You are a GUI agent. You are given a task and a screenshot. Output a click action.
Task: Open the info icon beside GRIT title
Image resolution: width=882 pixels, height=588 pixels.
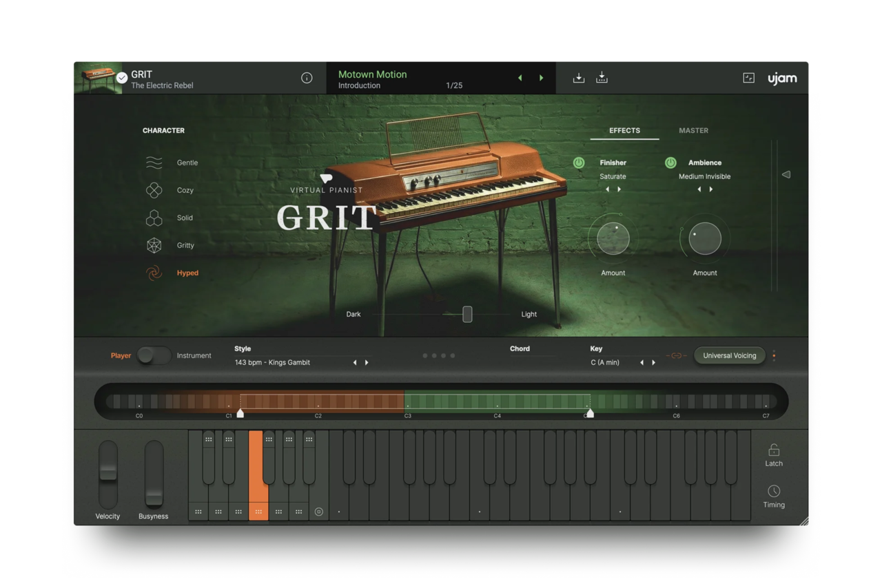(307, 78)
